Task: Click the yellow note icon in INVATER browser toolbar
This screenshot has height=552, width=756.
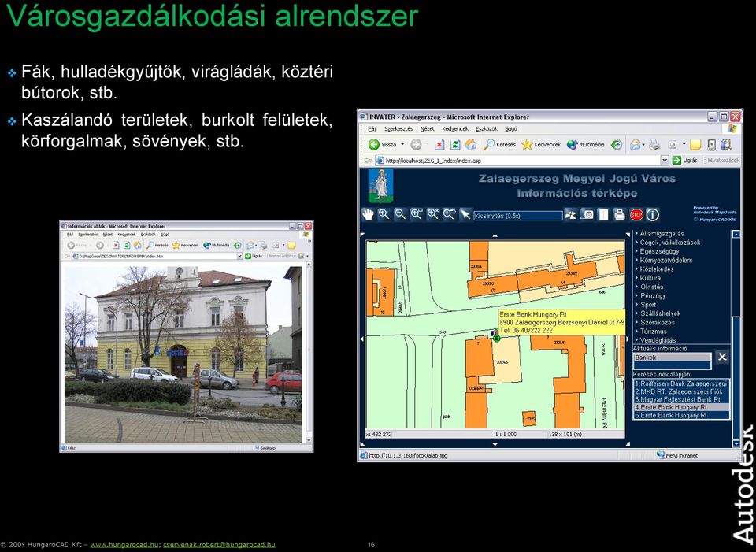Action: [x=695, y=145]
